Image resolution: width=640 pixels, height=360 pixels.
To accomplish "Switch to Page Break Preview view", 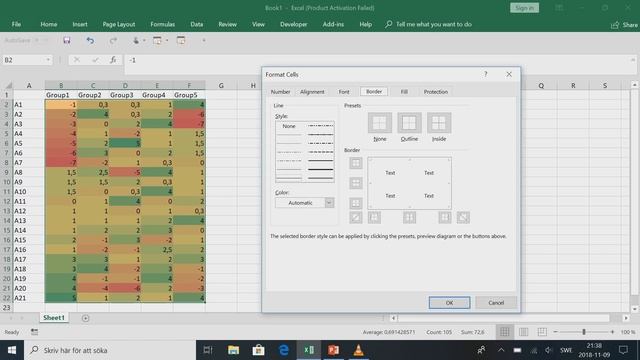I will point(542,332).
